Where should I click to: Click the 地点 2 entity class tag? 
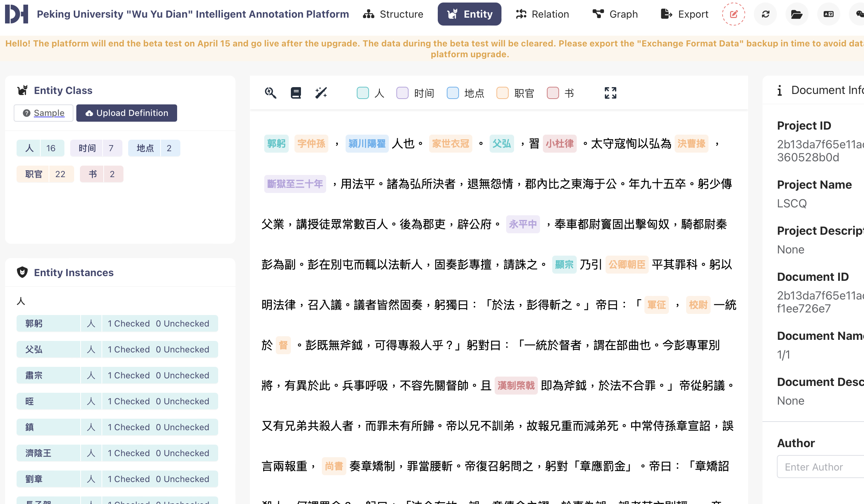(154, 148)
